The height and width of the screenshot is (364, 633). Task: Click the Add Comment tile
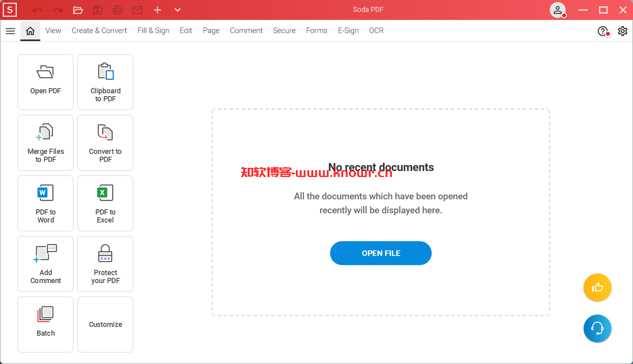click(45, 264)
